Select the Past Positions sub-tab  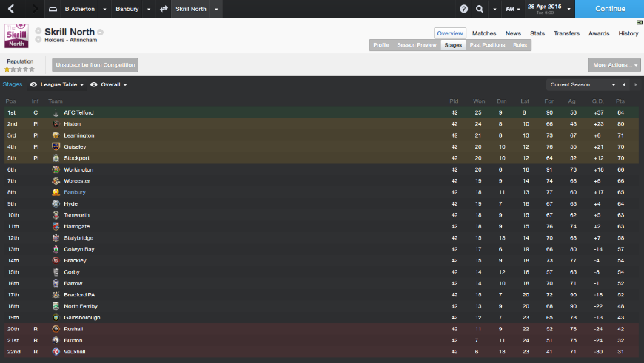pos(487,45)
